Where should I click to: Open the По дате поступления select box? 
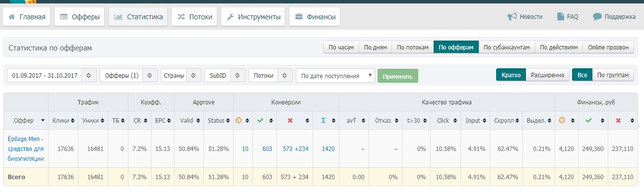point(335,76)
